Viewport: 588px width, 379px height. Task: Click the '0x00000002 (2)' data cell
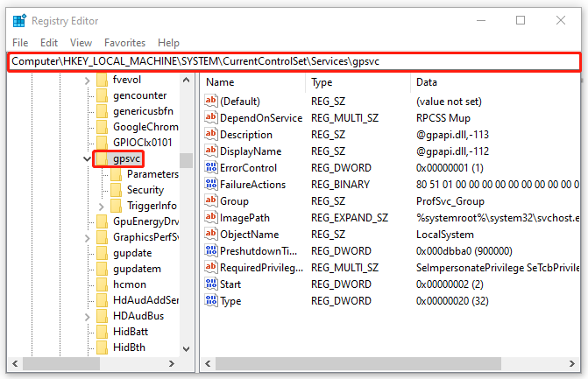tap(450, 284)
